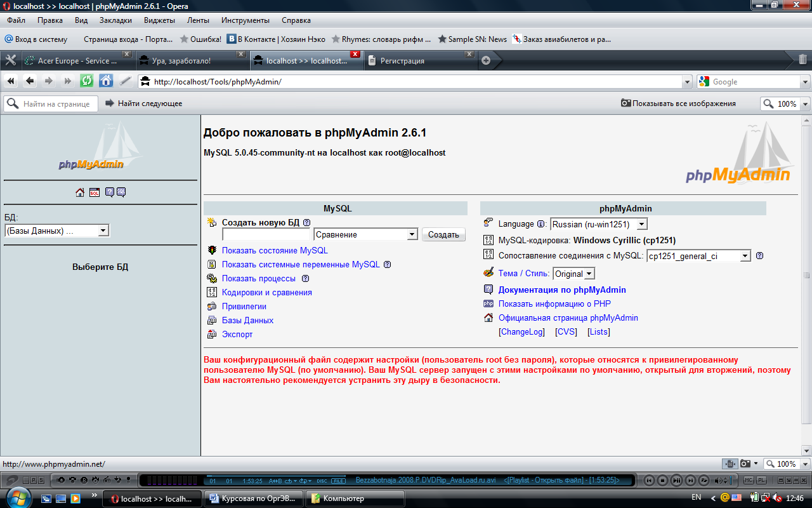Click the Создать button

pyautogui.click(x=443, y=234)
